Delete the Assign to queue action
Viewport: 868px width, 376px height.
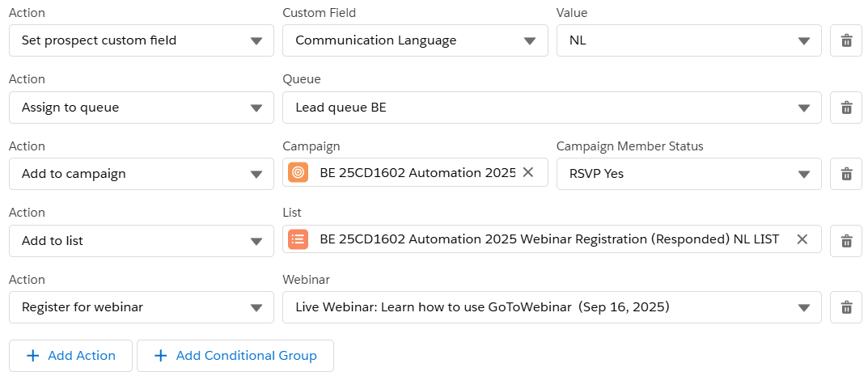click(846, 108)
